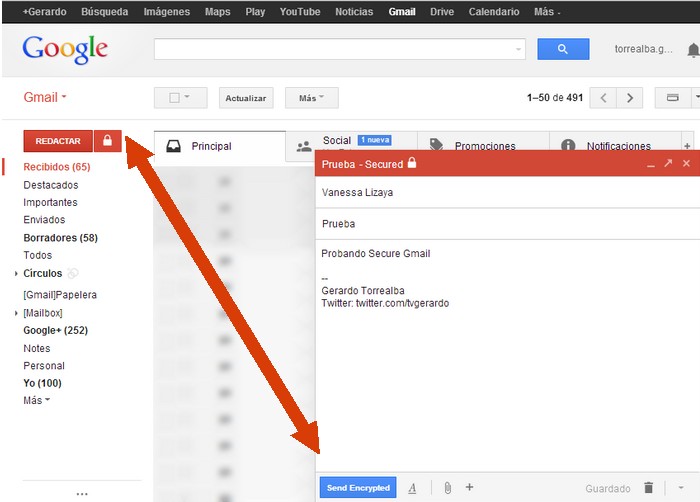Open YouTube in the top bar
Viewport: 700px width, 502px height.
coord(300,12)
